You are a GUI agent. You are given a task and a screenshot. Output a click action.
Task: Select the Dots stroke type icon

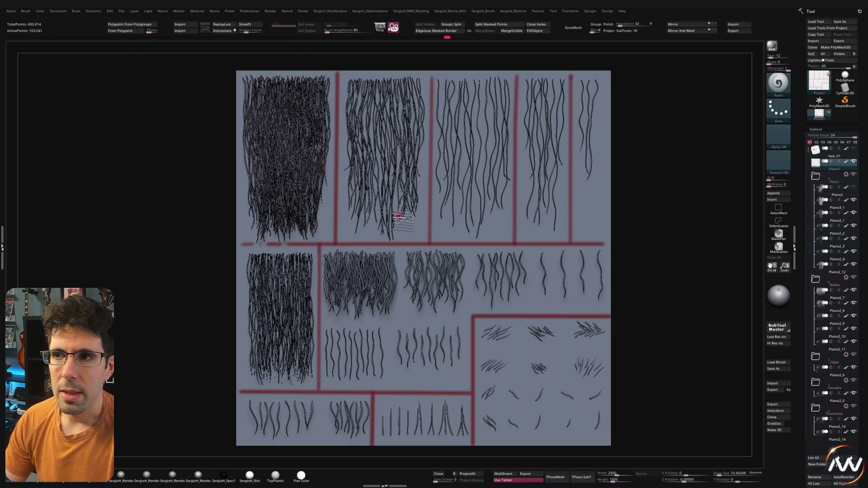tap(778, 109)
